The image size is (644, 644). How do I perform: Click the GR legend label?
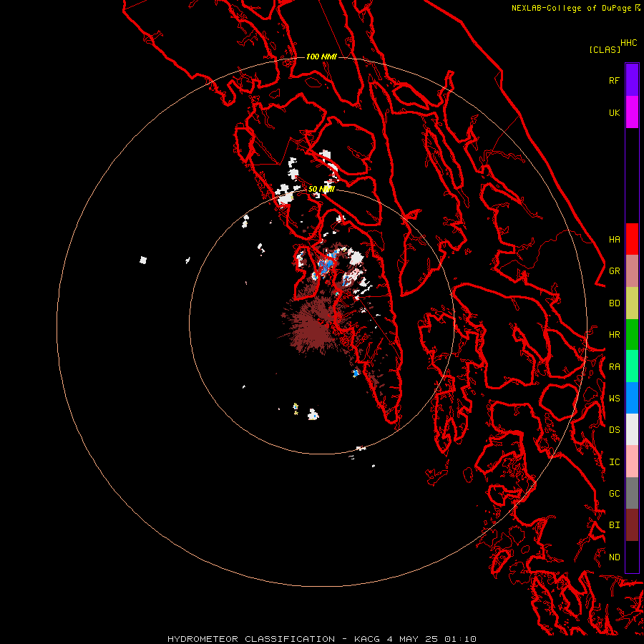pos(614,271)
